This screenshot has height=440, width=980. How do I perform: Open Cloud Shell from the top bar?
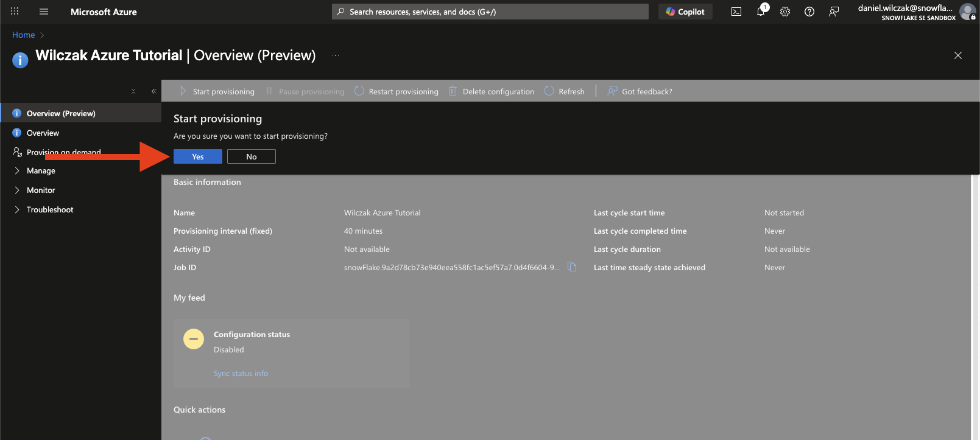(736, 12)
